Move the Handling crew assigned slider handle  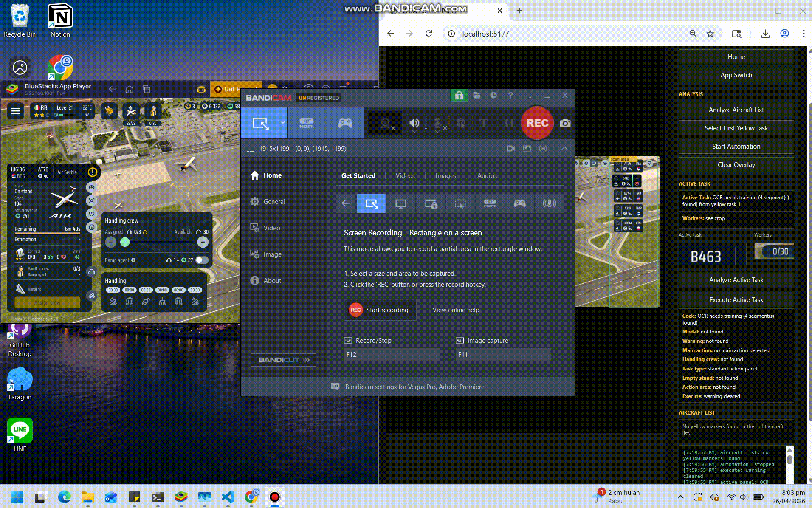tap(125, 242)
